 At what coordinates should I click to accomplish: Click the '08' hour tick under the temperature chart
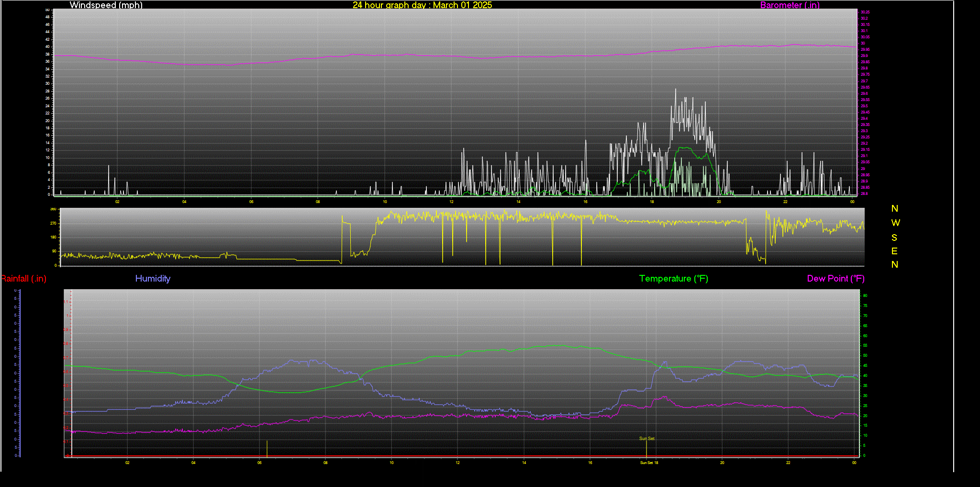pos(325,463)
